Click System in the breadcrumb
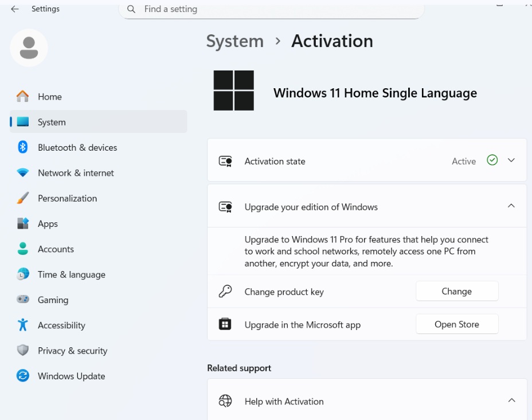 coord(235,41)
